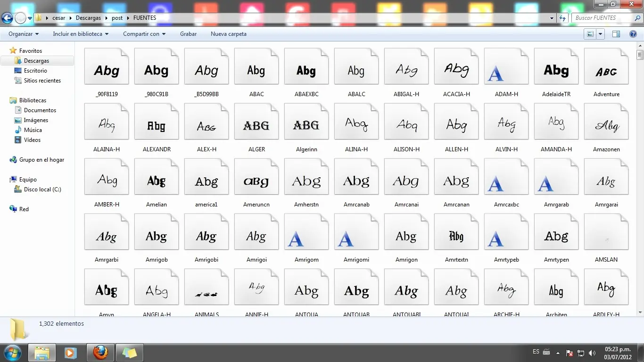Expand the view options dropdown arrow

[600, 34]
